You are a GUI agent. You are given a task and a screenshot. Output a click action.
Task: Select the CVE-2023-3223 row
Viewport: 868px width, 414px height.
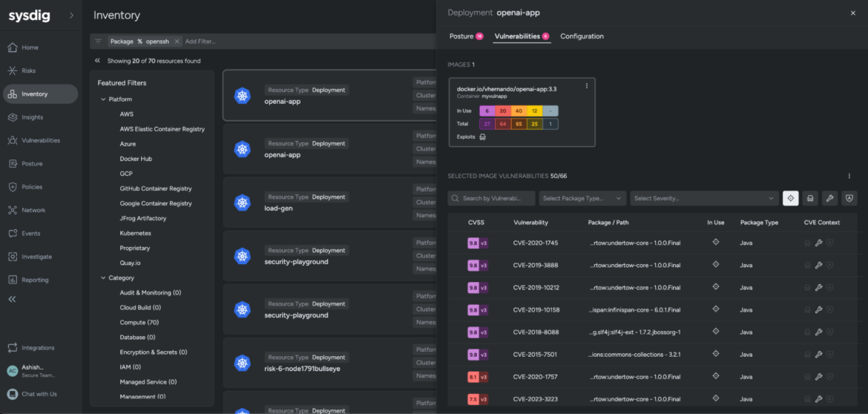[x=652, y=398]
